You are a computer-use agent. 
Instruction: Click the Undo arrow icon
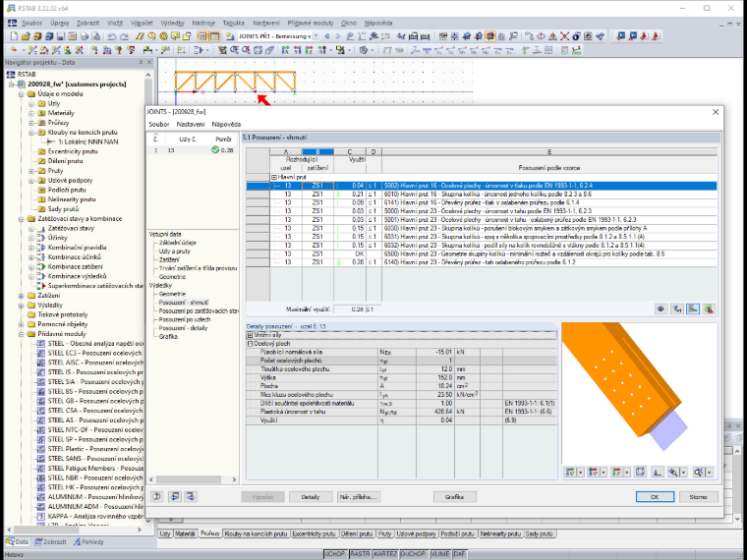(x=112, y=36)
